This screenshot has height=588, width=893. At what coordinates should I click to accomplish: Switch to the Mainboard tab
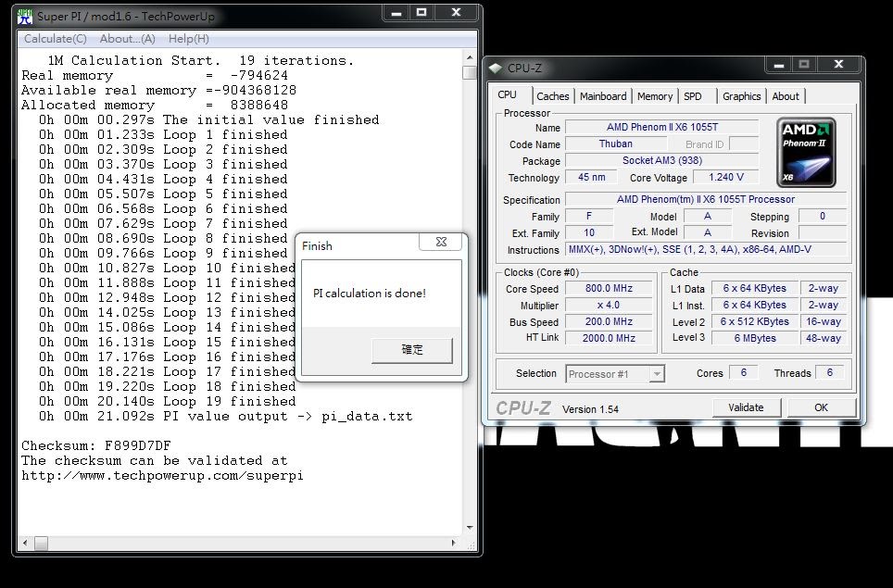[x=603, y=96]
